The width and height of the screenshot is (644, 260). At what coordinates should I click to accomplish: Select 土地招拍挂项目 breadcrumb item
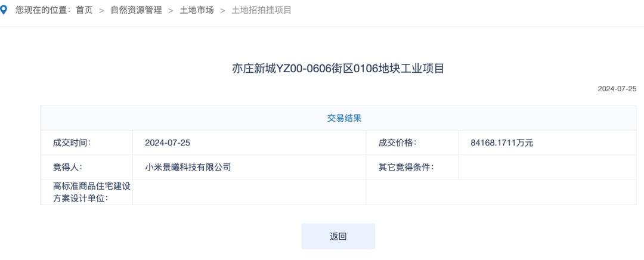coord(261,10)
